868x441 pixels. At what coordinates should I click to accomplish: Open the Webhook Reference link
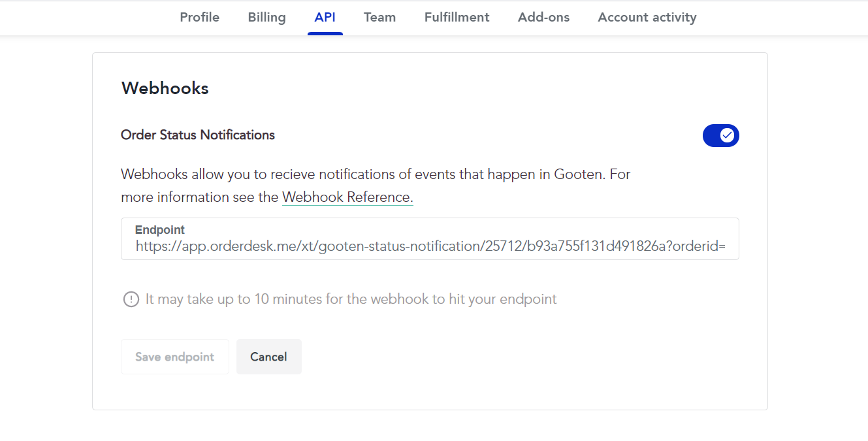[x=347, y=197]
